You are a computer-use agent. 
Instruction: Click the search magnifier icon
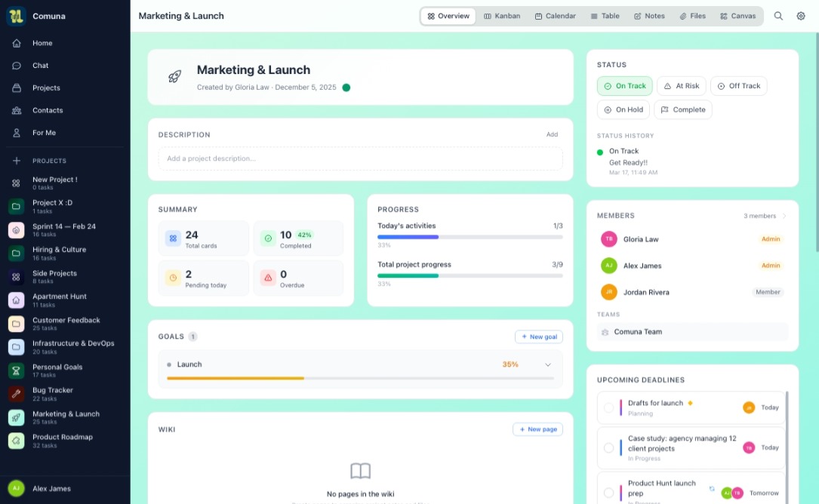point(778,16)
